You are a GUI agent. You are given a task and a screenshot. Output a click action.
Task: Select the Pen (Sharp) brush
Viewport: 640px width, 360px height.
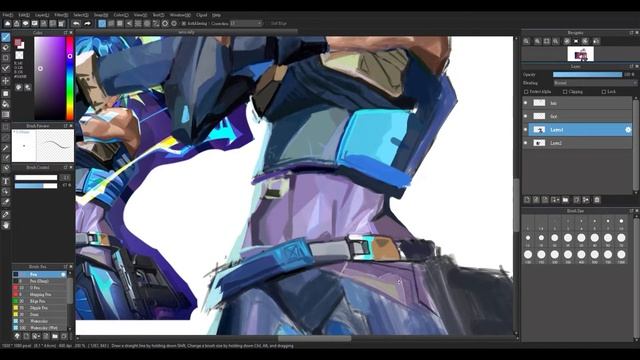[x=39, y=281]
